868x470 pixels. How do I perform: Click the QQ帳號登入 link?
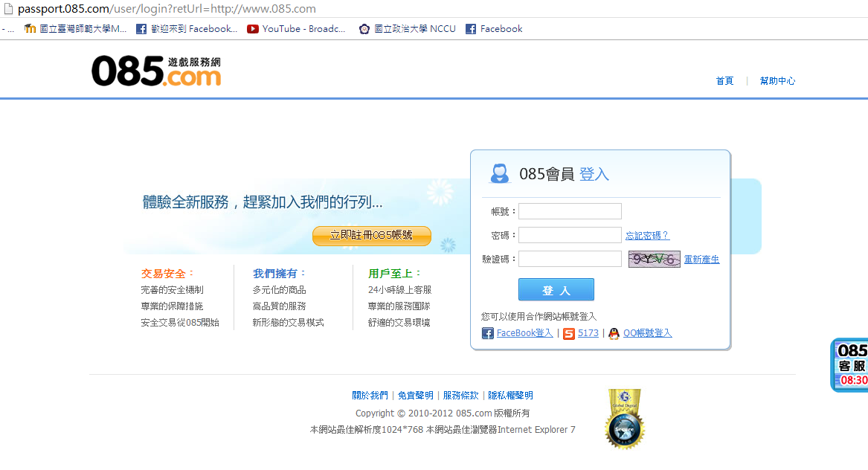point(647,333)
